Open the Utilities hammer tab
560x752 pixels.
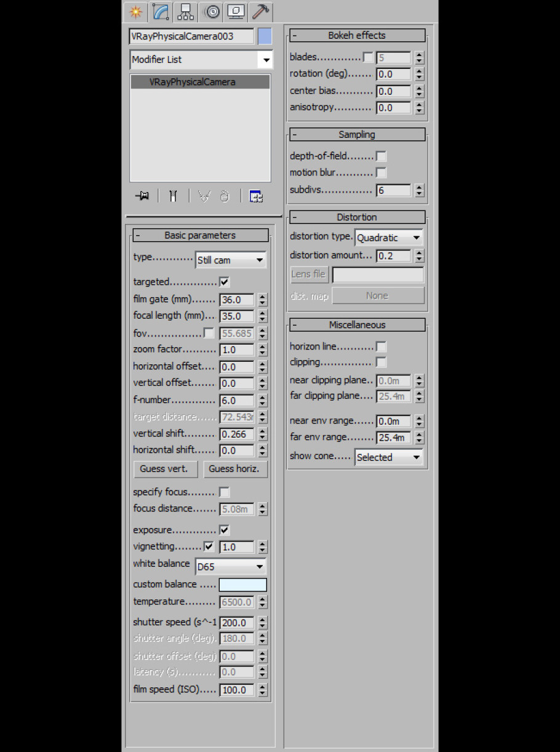(261, 12)
